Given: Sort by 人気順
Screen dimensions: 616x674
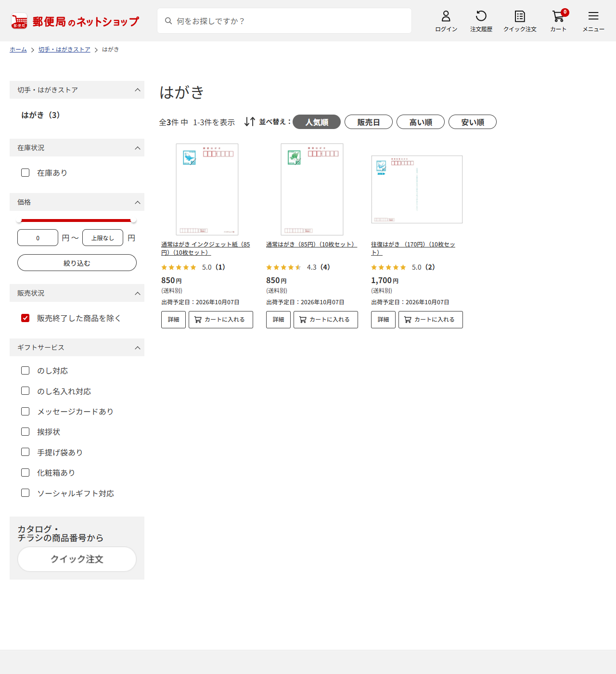Looking at the screenshot, I should pyautogui.click(x=317, y=122).
